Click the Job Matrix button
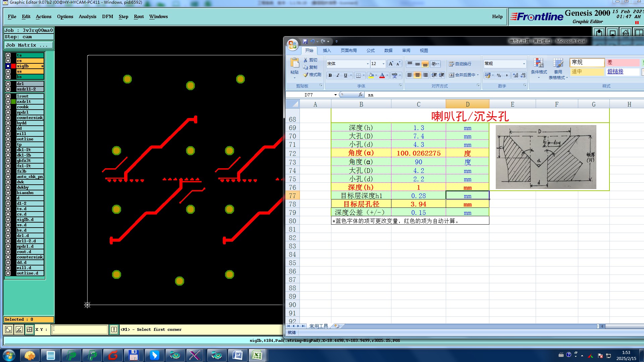 tap(29, 45)
